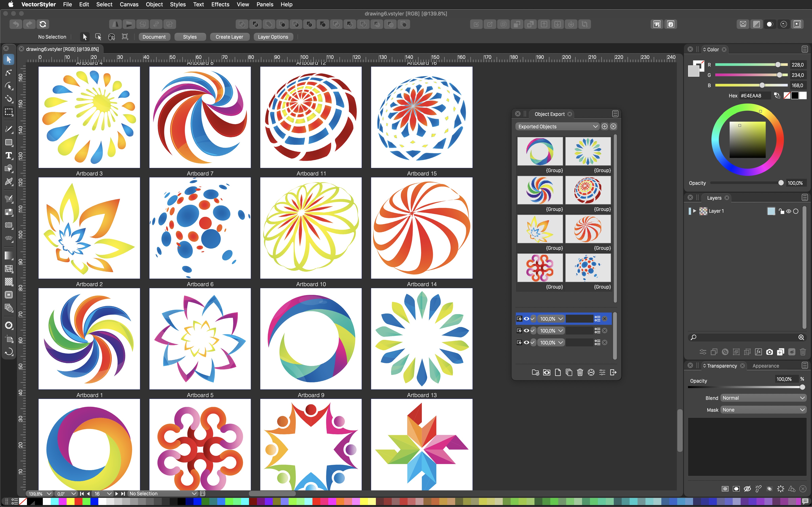The height and width of the screenshot is (507, 812).
Task: Click the trash icon in Object Export
Action: pyautogui.click(x=580, y=372)
